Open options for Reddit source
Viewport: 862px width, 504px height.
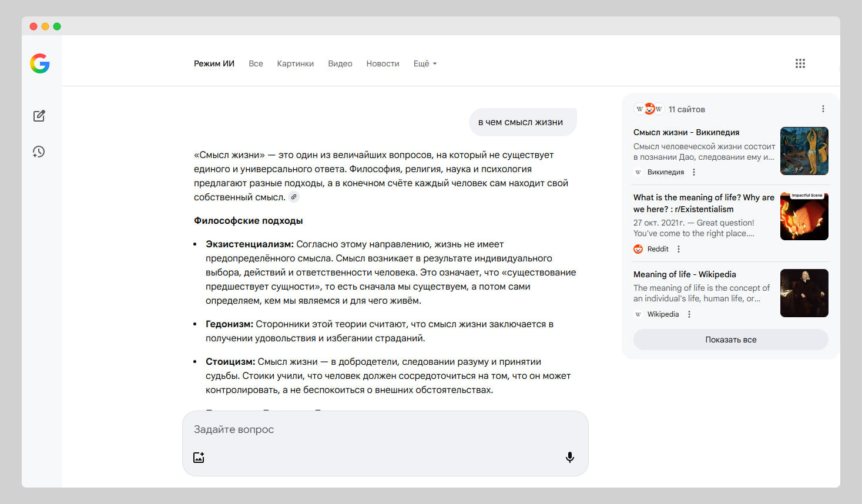(x=679, y=249)
